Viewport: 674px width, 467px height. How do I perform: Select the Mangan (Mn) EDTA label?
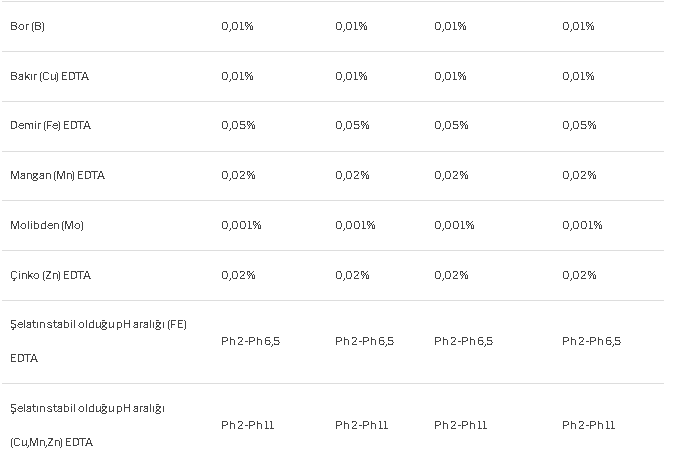pyautogui.click(x=57, y=175)
